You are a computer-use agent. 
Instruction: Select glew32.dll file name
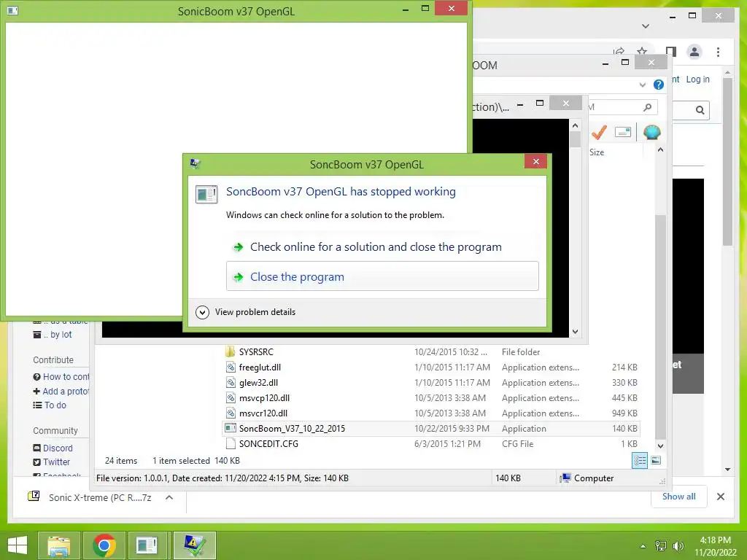coord(258,382)
